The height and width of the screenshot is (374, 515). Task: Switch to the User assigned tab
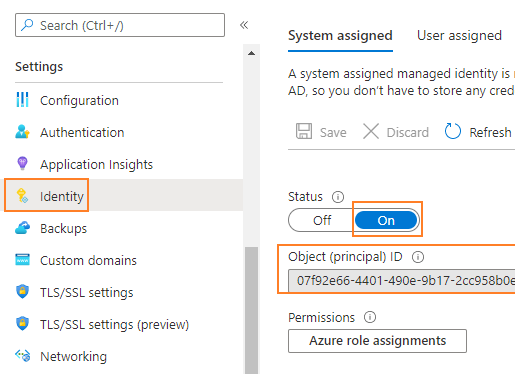pyautogui.click(x=459, y=35)
